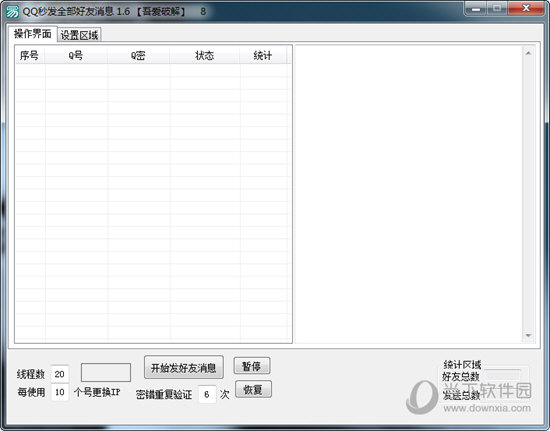Click the 恢复 button
The height and width of the screenshot is (431, 550).
pyautogui.click(x=253, y=390)
